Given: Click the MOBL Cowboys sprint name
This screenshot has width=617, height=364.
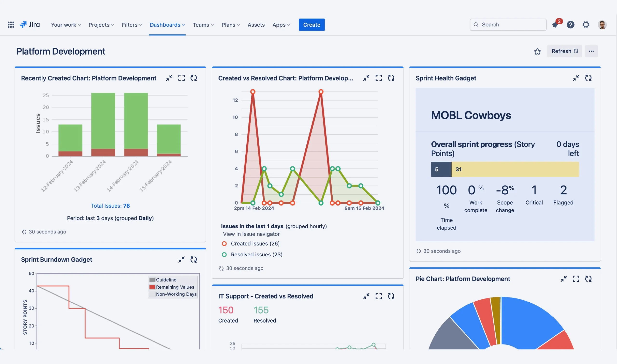Looking at the screenshot, I should coord(471,115).
